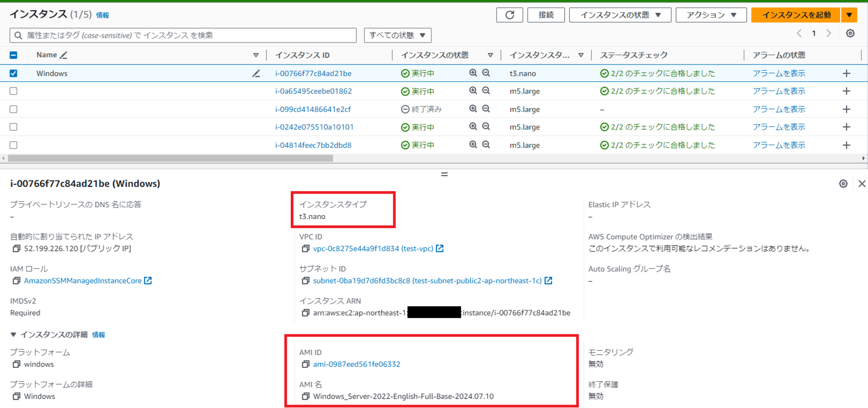The width and height of the screenshot is (868, 408).
Task: Open the test-vpc VPC link
Action: (x=373, y=249)
